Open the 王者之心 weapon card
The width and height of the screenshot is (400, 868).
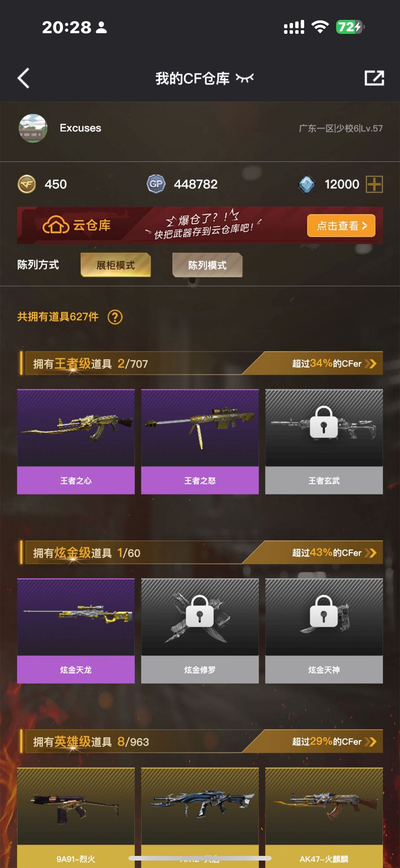point(76,442)
